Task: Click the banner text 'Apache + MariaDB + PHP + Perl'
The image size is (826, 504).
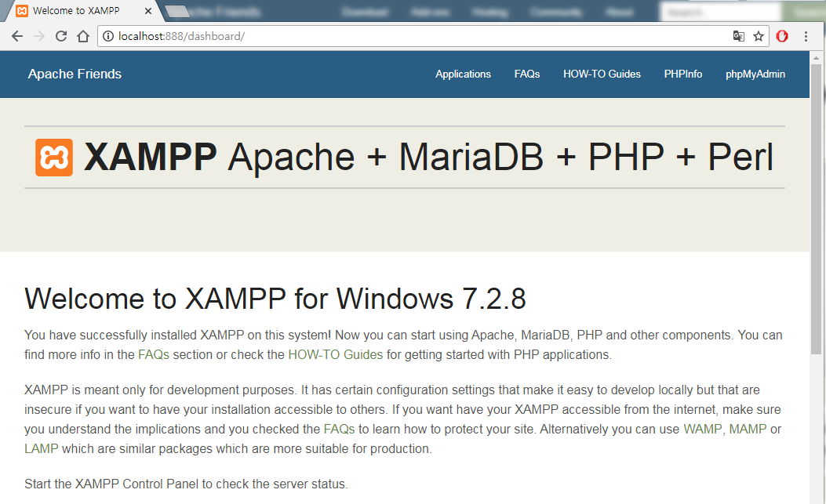Action: click(500, 158)
